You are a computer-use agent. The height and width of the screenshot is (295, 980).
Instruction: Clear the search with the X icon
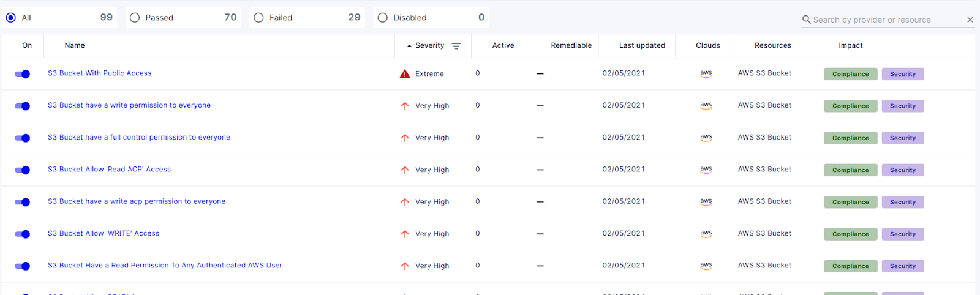point(970,20)
